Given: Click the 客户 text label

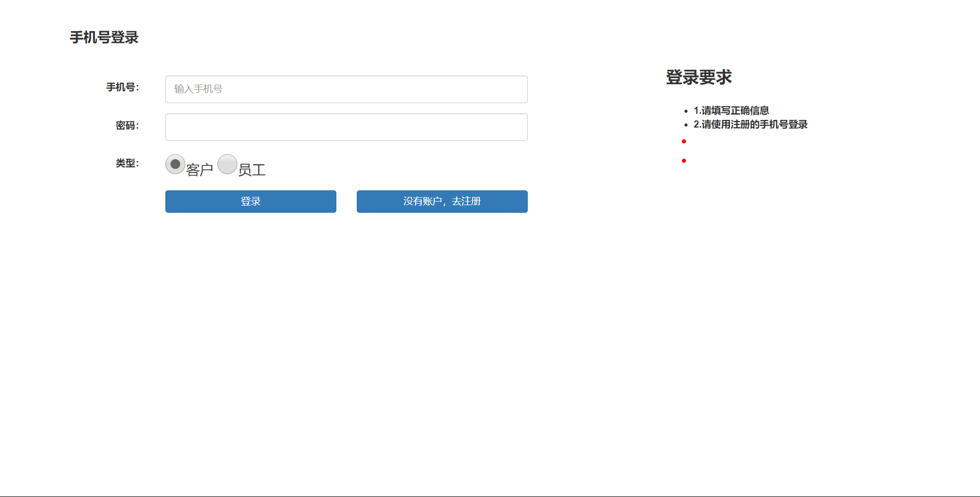Looking at the screenshot, I should click(x=200, y=170).
